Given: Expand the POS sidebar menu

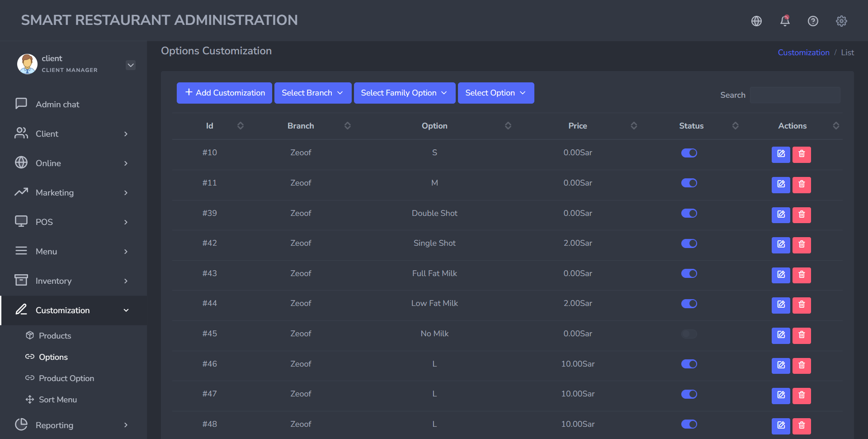Looking at the screenshot, I should click(73, 222).
